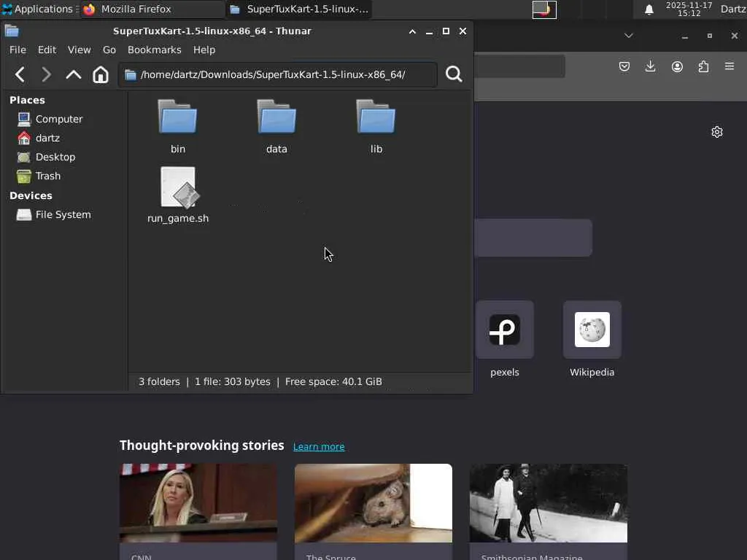Viewport: 747px width, 560px height.
Task: Open the File menu
Action: tap(18, 50)
